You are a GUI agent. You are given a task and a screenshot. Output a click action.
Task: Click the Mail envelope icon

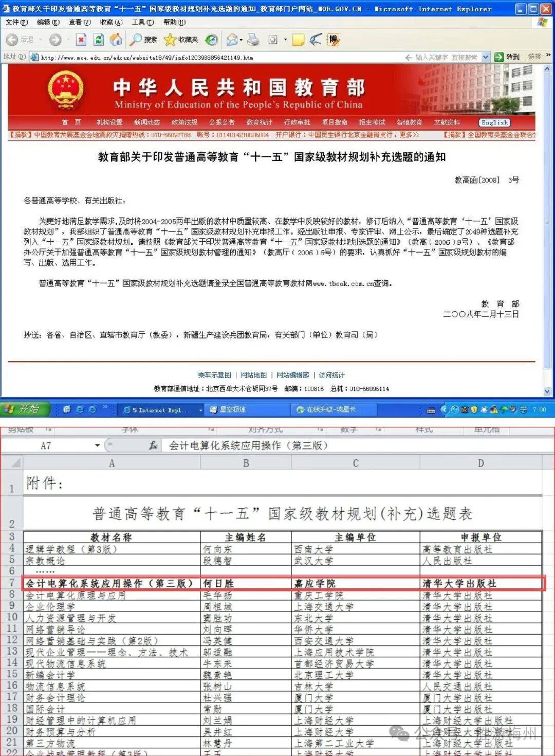[x=232, y=40]
